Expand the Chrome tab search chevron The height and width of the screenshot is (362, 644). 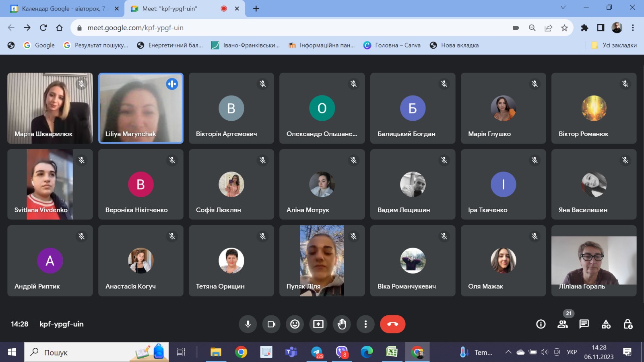pyautogui.click(x=563, y=8)
